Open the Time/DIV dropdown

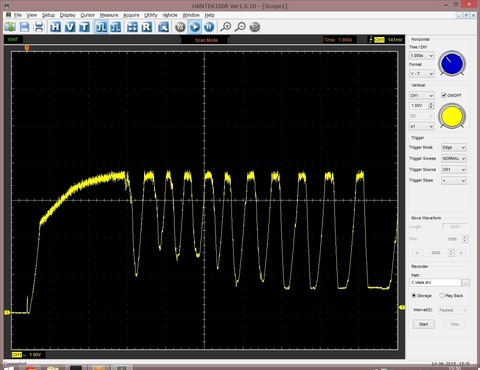click(x=422, y=55)
